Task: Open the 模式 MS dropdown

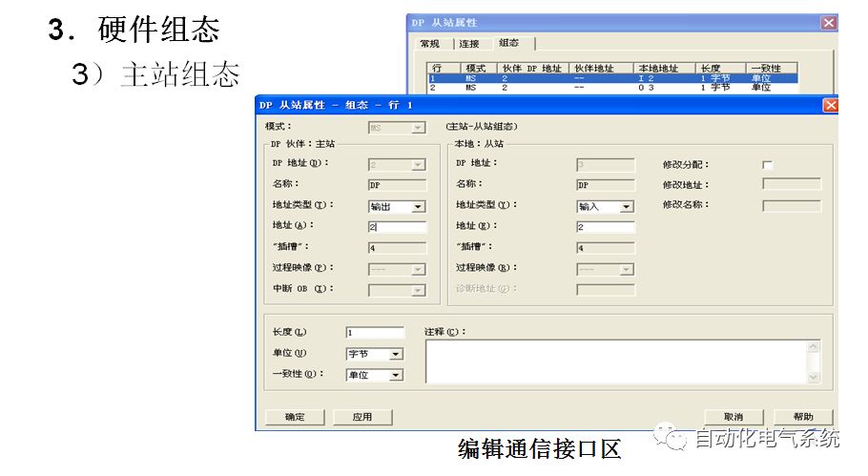Action: pyautogui.click(x=418, y=128)
